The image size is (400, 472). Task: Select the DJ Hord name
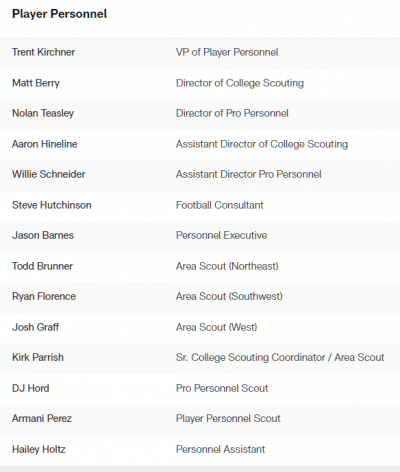pyautogui.click(x=30, y=388)
